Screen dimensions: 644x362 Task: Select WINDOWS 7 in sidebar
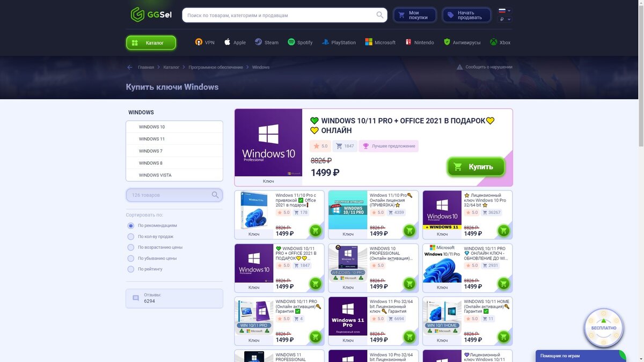(x=174, y=151)
